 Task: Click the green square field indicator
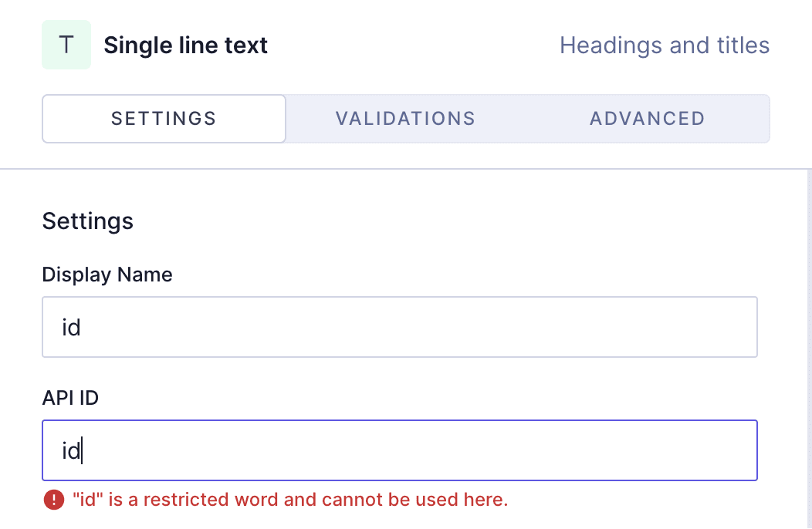pos(66,45)
